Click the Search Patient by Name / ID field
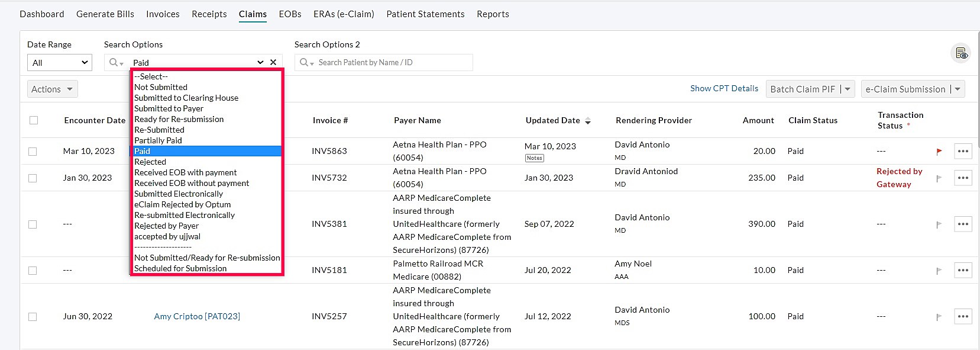This screenshot has width=980, height=350. pos(390,63)
